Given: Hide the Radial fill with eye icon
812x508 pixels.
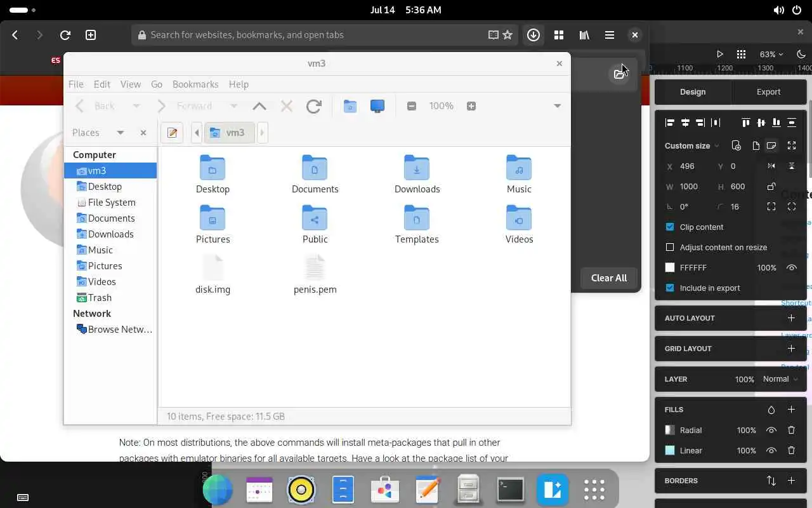Looking at the screenshot, I should [x=771, y=430].
